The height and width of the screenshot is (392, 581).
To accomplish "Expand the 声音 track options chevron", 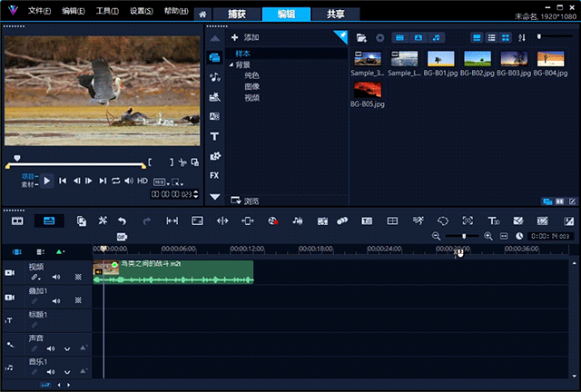I will pyautogui.click(x=67, y=348).
